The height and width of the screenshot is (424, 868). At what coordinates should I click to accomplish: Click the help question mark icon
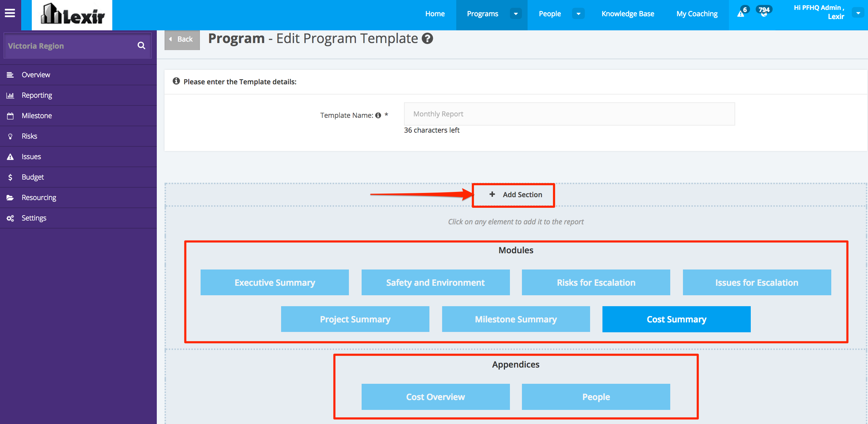pyautogui.click(x=428, y=38)
